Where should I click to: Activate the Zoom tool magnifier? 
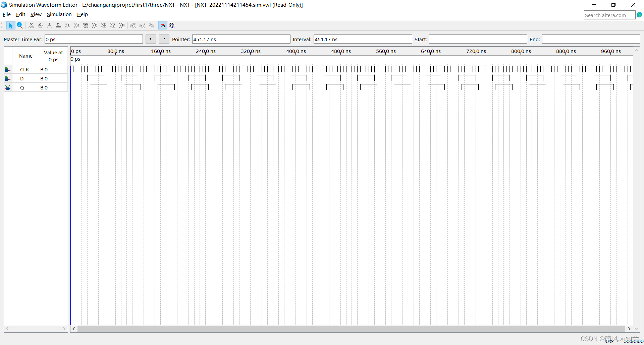click(x=20, y=25)
